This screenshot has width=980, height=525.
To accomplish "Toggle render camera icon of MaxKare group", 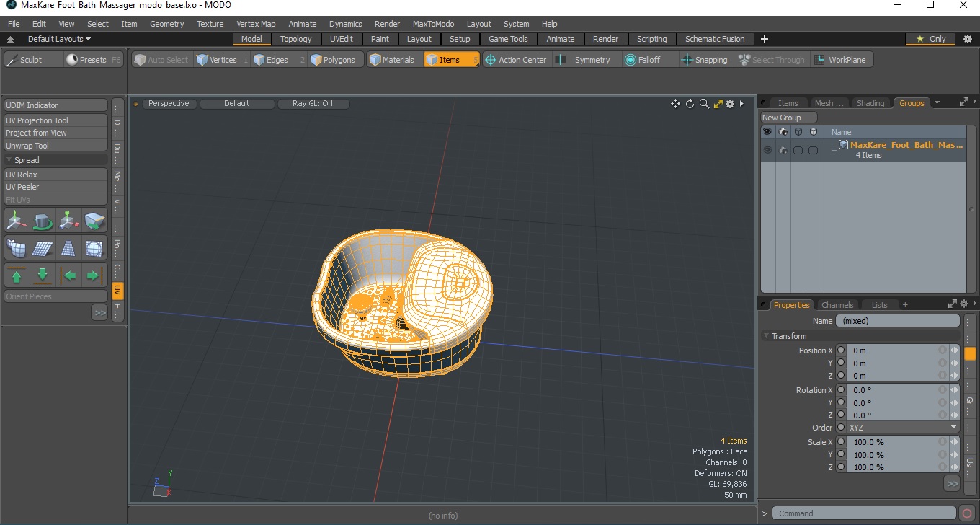I will [783, 150].
